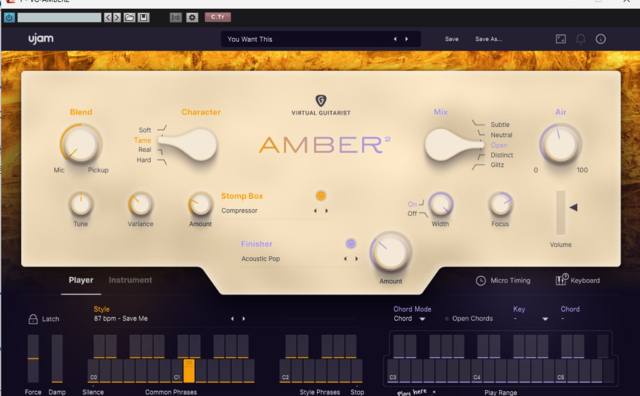Click the Save As... button
640x396 pixels.
click(x=489, y=39)
